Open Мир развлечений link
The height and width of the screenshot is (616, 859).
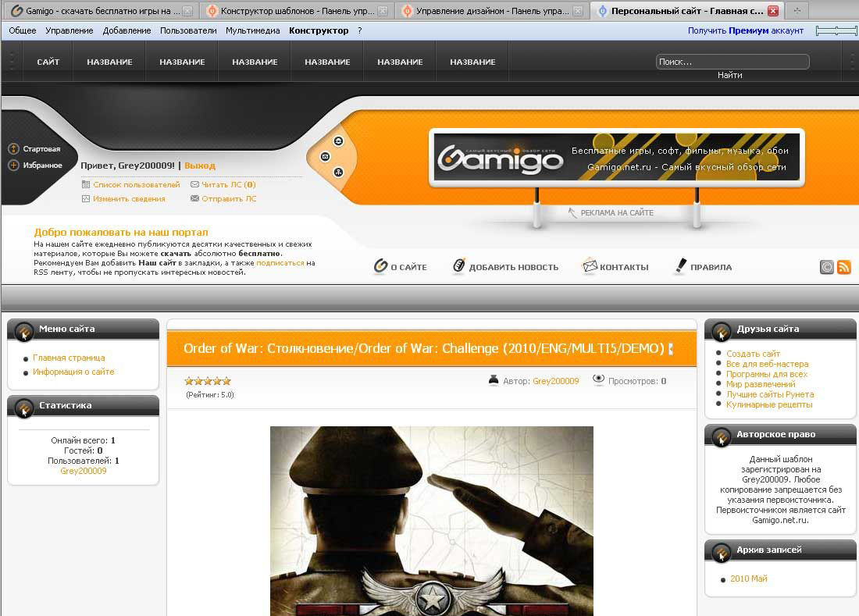761,384
